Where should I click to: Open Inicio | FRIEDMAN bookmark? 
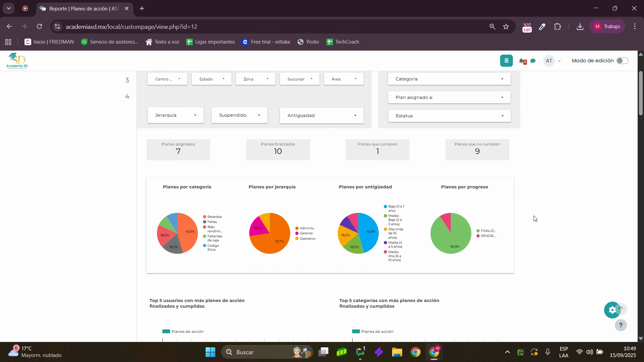[49, 42]
